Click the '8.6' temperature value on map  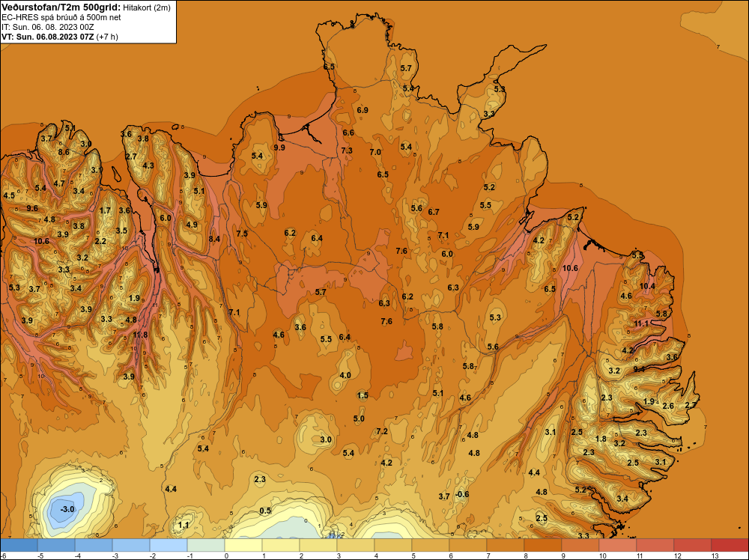pos(64,152)
